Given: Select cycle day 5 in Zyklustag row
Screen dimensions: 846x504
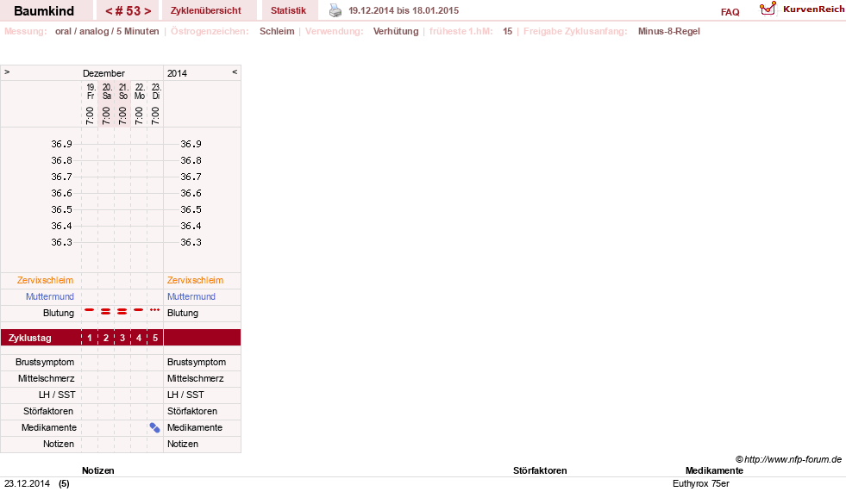Looking at the screenshot, I should 155,338.
